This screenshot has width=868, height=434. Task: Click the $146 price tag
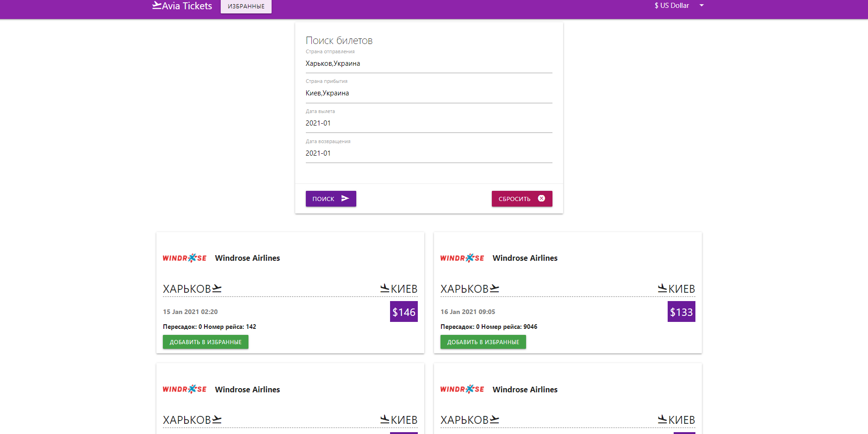click(x=403, y=312)
